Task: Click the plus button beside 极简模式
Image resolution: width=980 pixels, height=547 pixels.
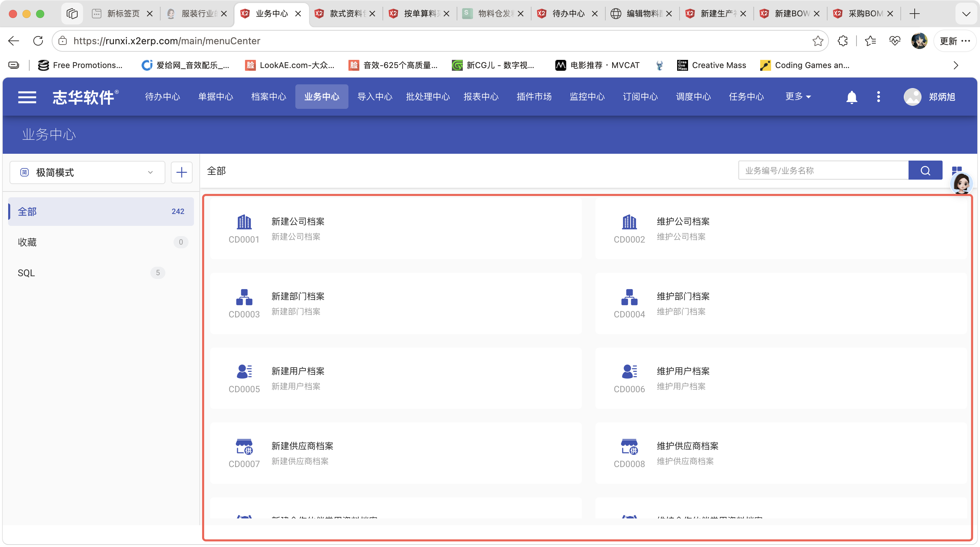Action: (x=181, y=173)
